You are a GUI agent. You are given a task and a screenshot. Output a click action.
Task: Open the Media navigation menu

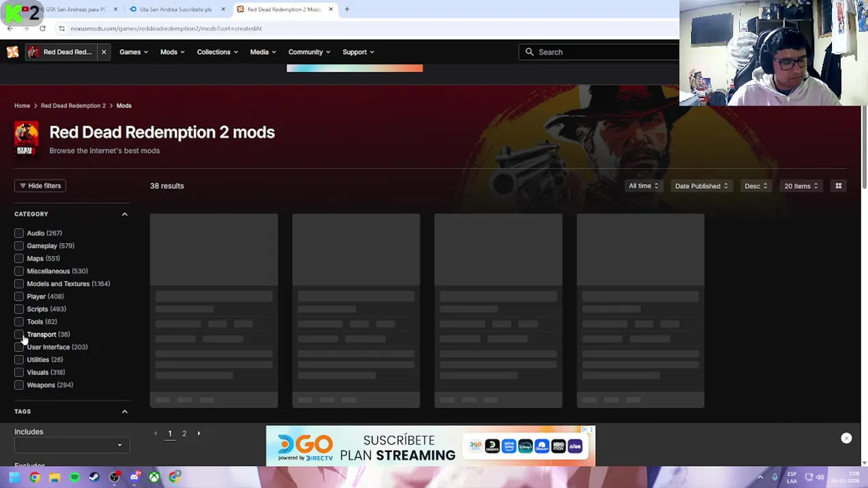pyautogui.click(x=262, y=52)
